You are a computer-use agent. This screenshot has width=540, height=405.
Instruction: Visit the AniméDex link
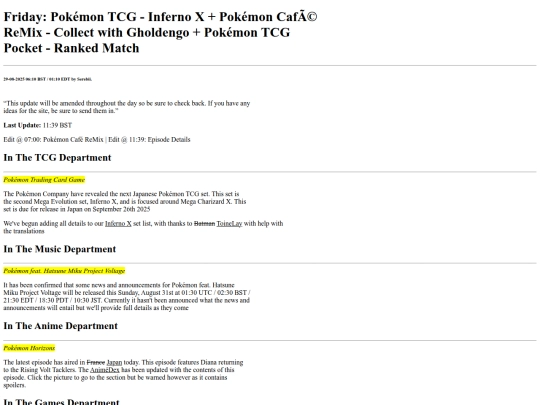point(105,370)
